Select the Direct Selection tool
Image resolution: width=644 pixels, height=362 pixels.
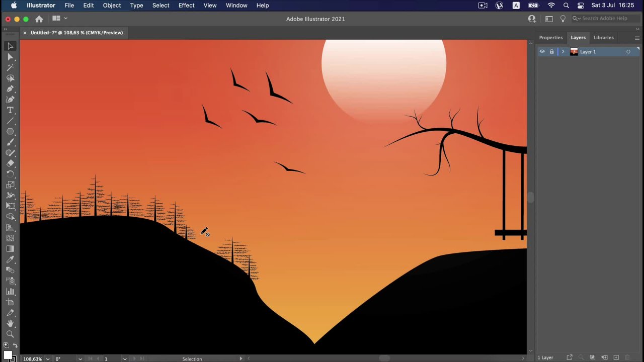click(x=10, y=57)
